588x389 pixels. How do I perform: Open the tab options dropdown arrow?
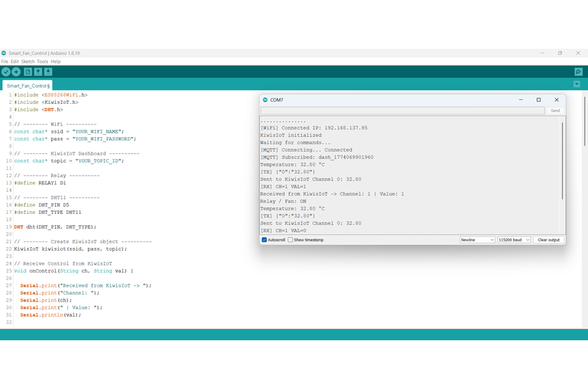(x=577, y=84)
